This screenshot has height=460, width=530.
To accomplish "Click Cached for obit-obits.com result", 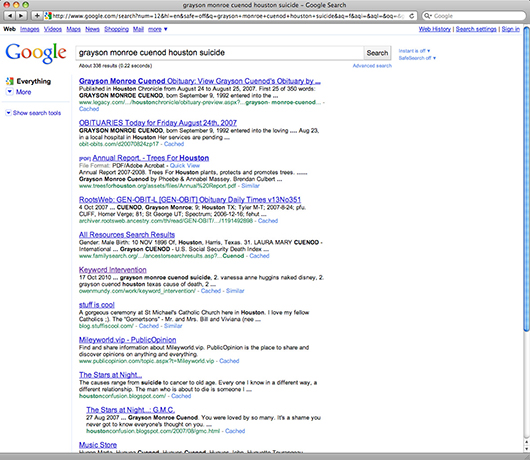I will pyautogui.click(x=174, y=144).
